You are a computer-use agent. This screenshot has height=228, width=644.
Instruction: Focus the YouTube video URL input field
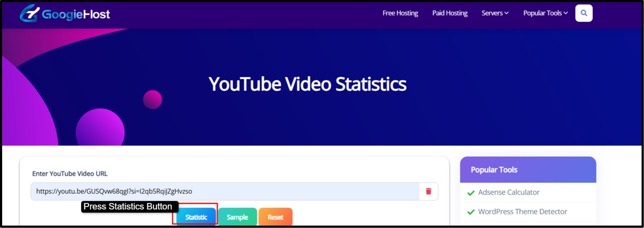click(x=225, y=191)
